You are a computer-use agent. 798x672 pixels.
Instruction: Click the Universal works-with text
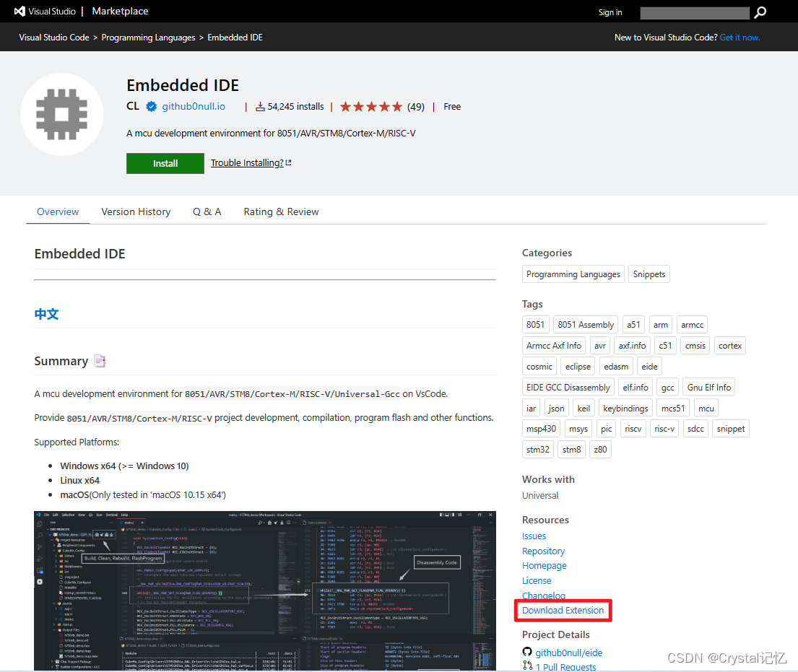tap(540, 495)
